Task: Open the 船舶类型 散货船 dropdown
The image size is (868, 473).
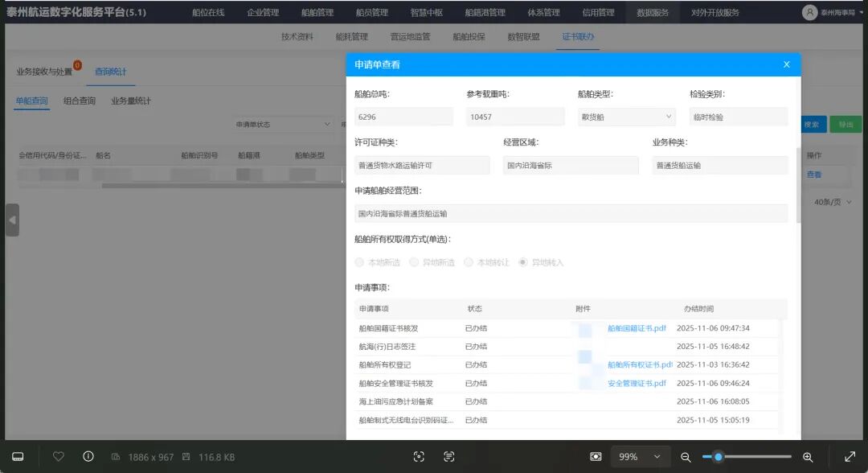Action: click(627, 117)
